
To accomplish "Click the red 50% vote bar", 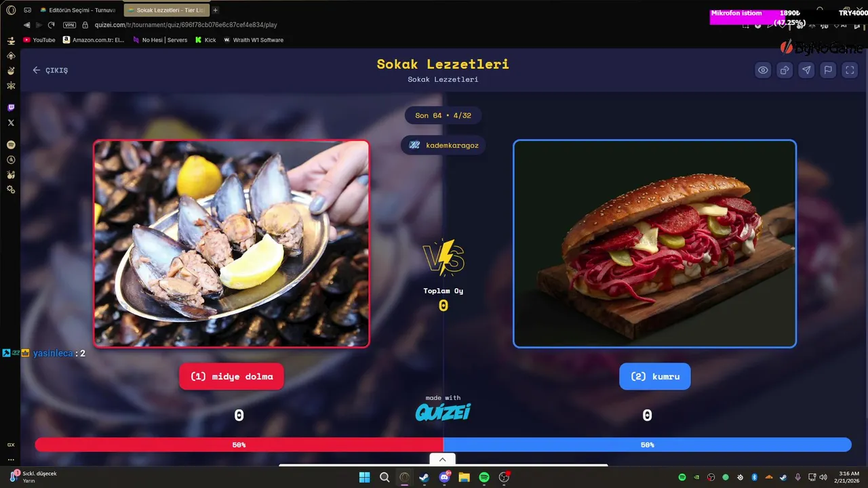I will pos(239,445).
